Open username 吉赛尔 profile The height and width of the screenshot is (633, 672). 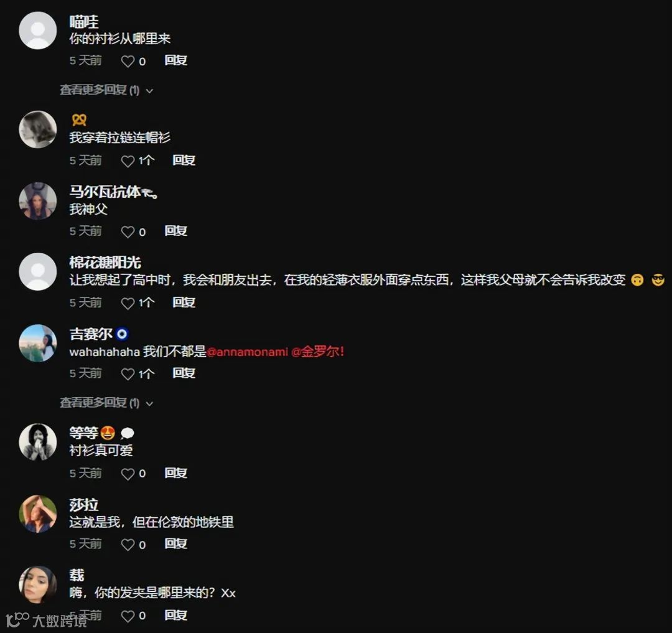91,334
